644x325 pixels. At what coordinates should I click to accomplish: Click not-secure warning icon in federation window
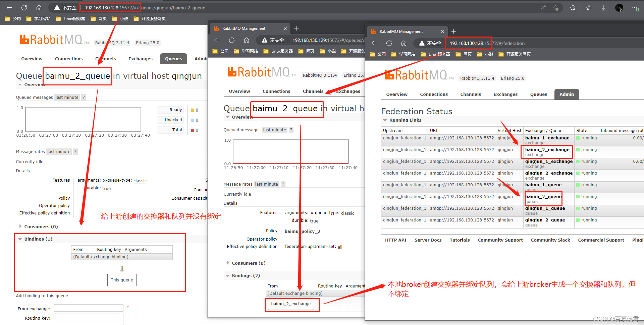(x=422, y=43)
